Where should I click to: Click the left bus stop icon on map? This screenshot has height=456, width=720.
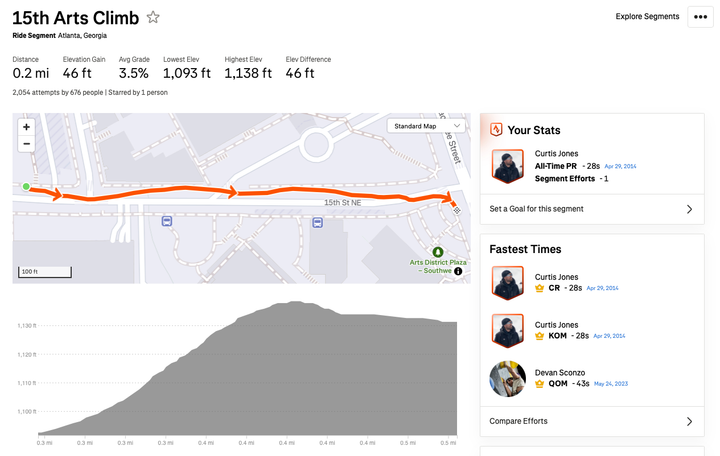point(167,221)
